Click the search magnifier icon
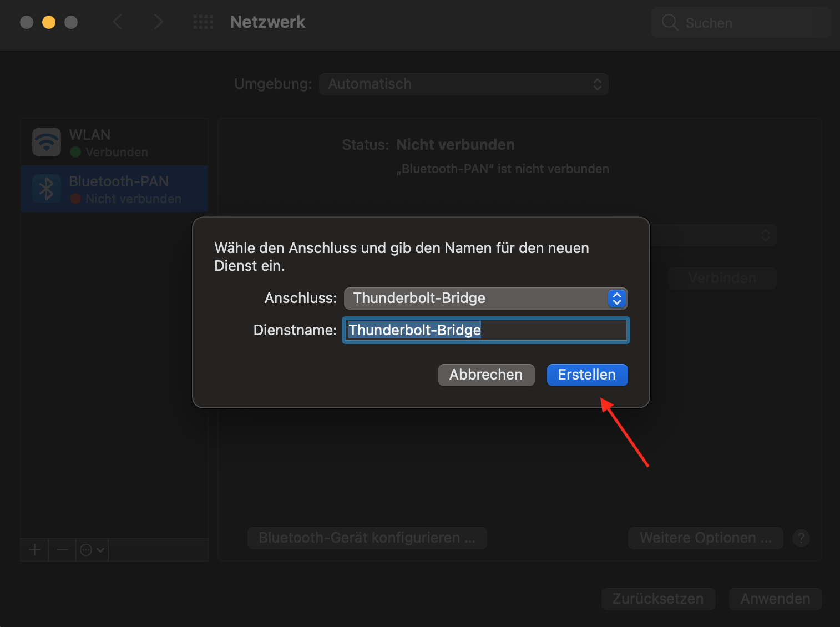The width and height of the screenshot is (840, 627). point(670,23)
